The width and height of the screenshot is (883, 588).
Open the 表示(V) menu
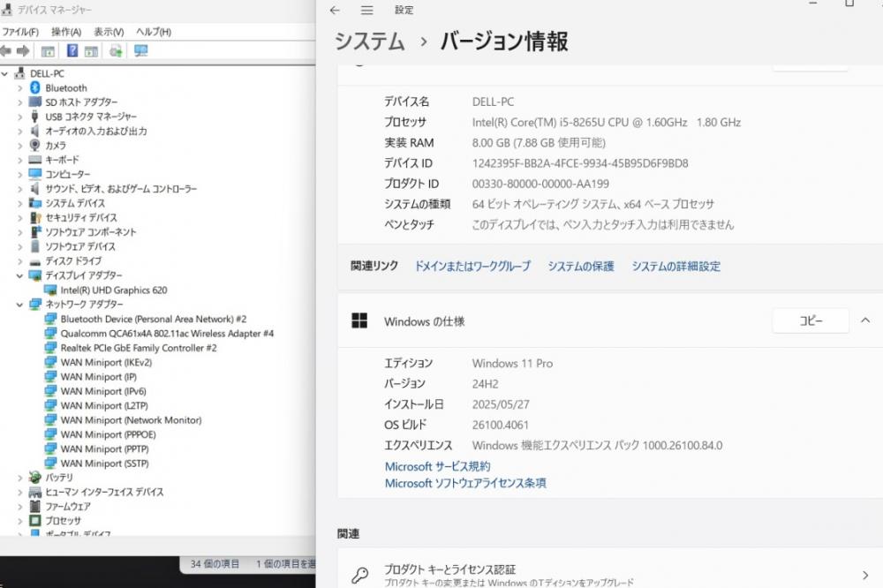pos(108,32)
